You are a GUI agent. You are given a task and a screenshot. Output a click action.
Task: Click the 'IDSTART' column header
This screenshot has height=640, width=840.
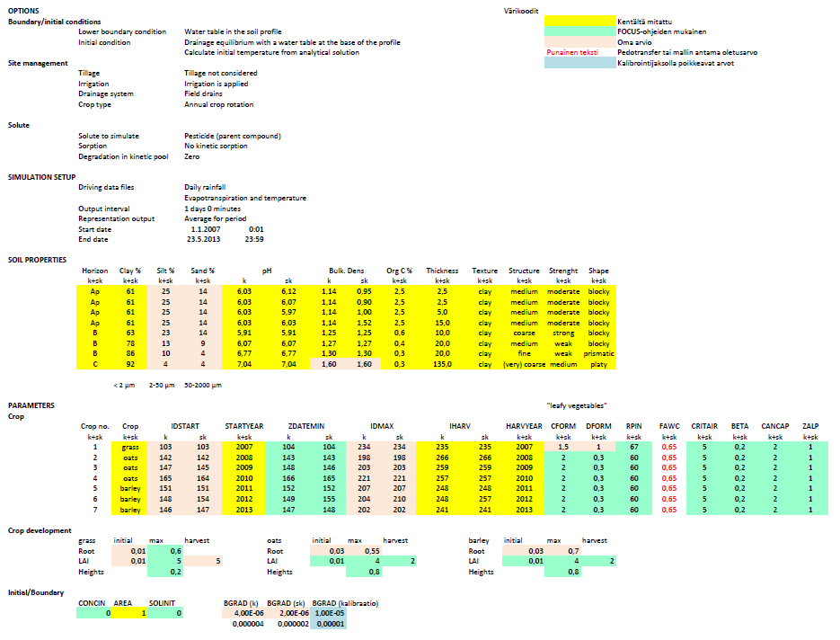click(x=185, y=426)
